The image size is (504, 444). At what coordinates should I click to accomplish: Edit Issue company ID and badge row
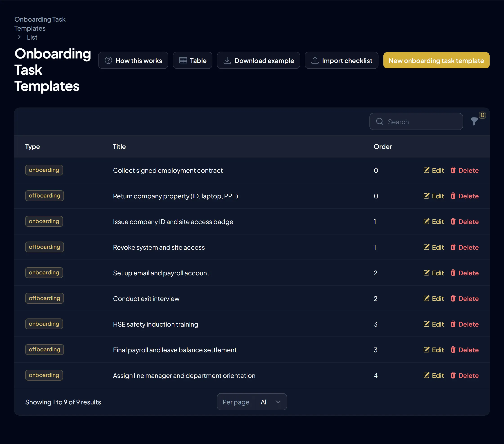coord(434,222)
